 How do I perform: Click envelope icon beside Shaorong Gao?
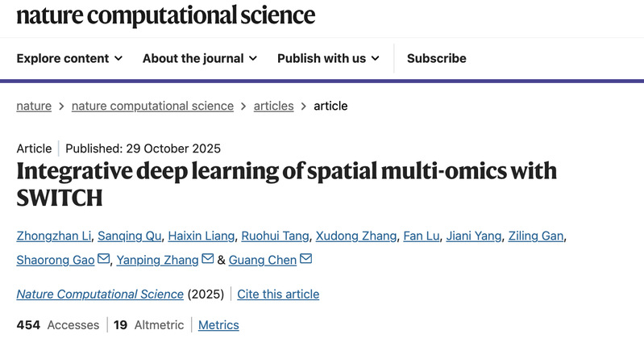click(x=103, y=259)
